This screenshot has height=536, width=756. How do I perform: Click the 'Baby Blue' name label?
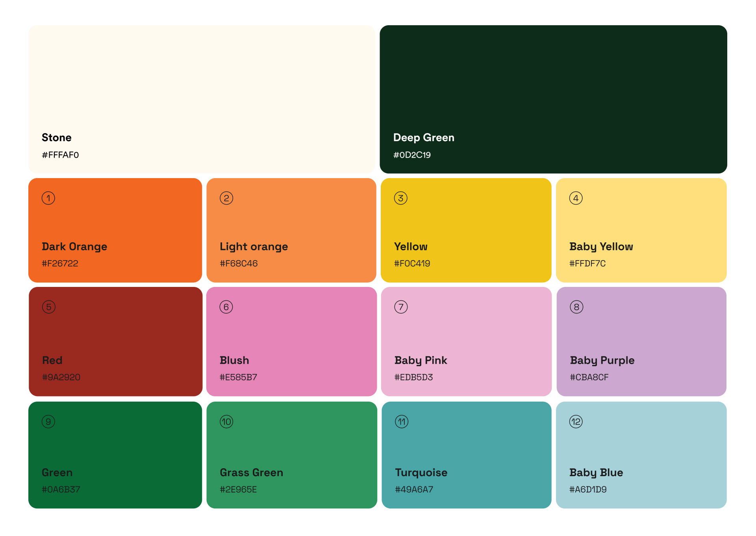point(596,473)
